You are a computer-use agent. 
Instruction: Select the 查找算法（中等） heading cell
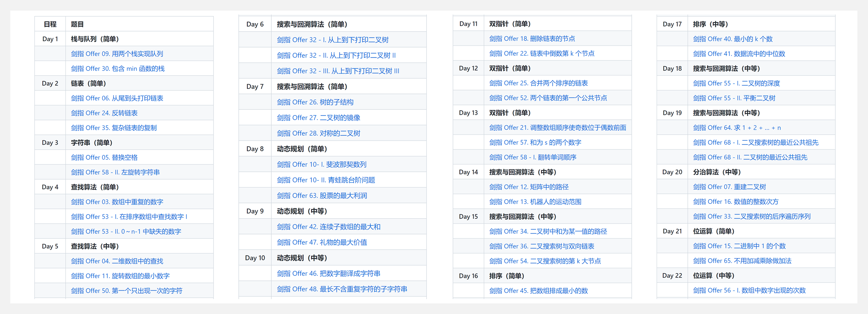coord(140,246)
